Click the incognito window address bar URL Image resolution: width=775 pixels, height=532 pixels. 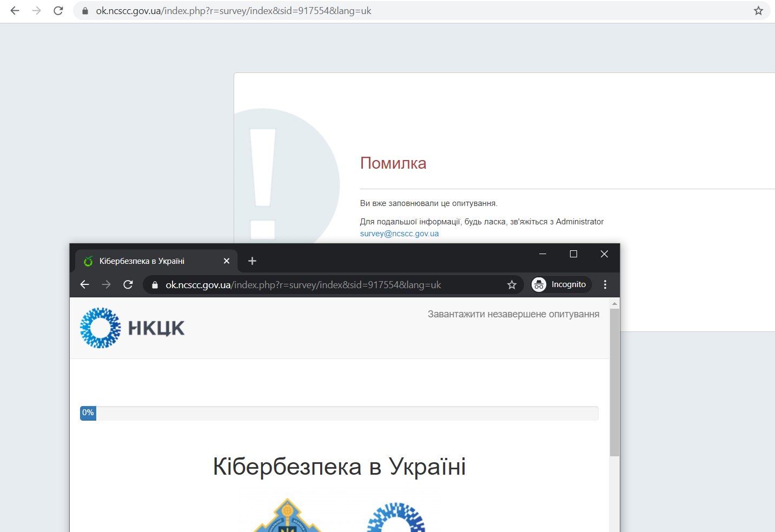[303, 285]
